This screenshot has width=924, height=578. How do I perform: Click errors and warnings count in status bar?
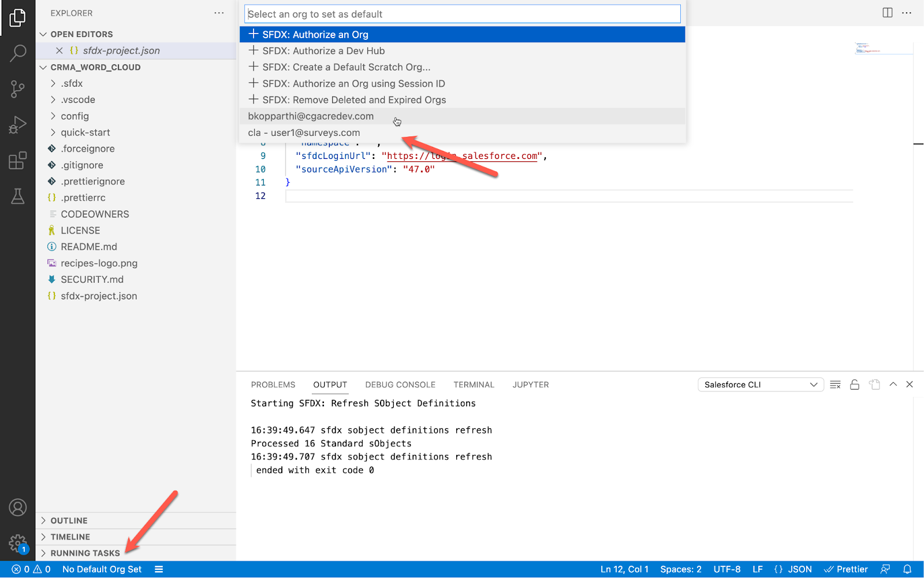tap(31, 569)
